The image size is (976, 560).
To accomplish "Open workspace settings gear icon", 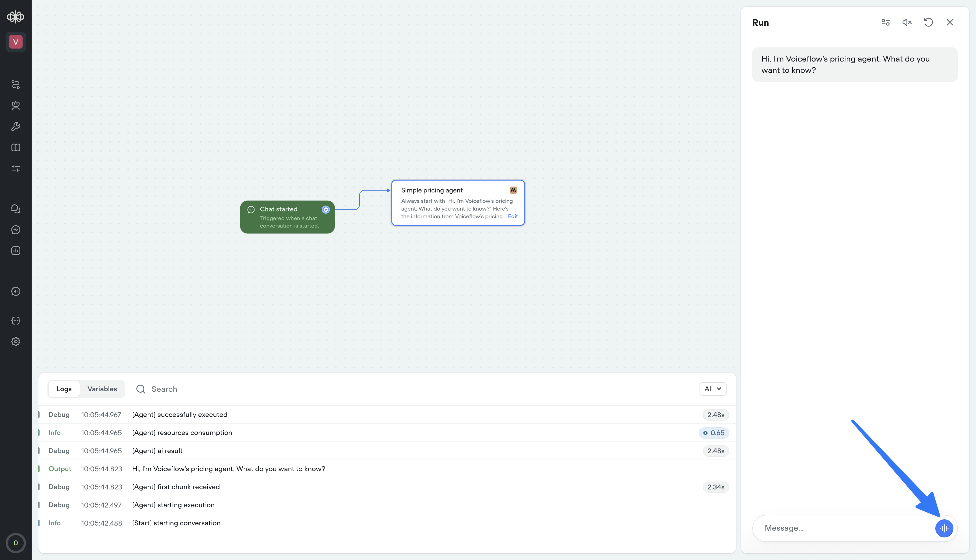I will click(x=15, y=342).
